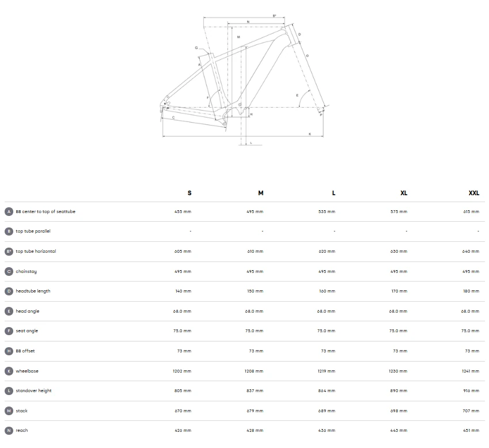The height and width of the screenshot is (448, 489).
Task: Click the 698 mm stack value
Action: coord(399,411)
